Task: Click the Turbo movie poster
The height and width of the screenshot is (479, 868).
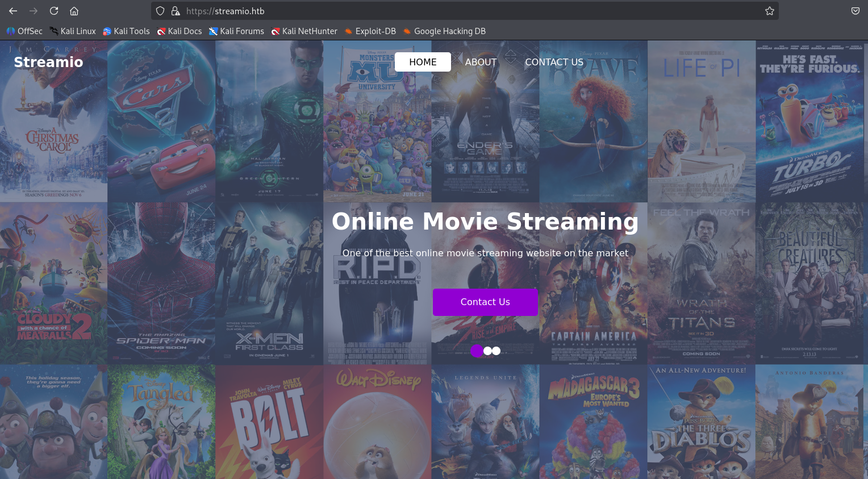Action: click(x=810, y=121)
